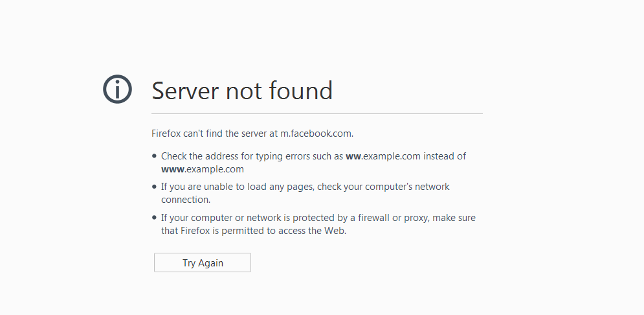Image resolution: width=644 pixels, height=315 pixels.
Task: Select the m.facebook.com address text
Action: (316, 134)
